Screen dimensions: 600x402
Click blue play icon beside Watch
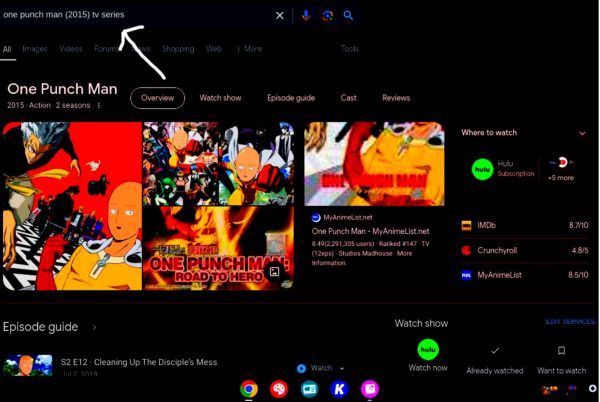coord(302,368)
